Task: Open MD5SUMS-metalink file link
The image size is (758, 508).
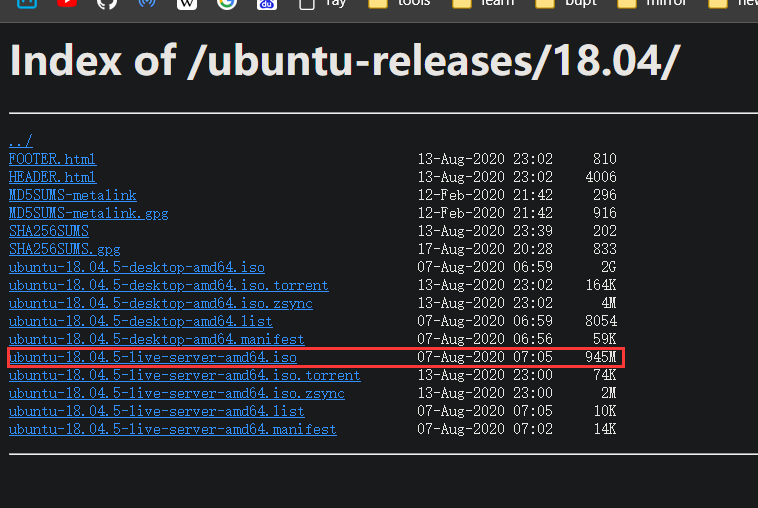Action: [73, 195]
